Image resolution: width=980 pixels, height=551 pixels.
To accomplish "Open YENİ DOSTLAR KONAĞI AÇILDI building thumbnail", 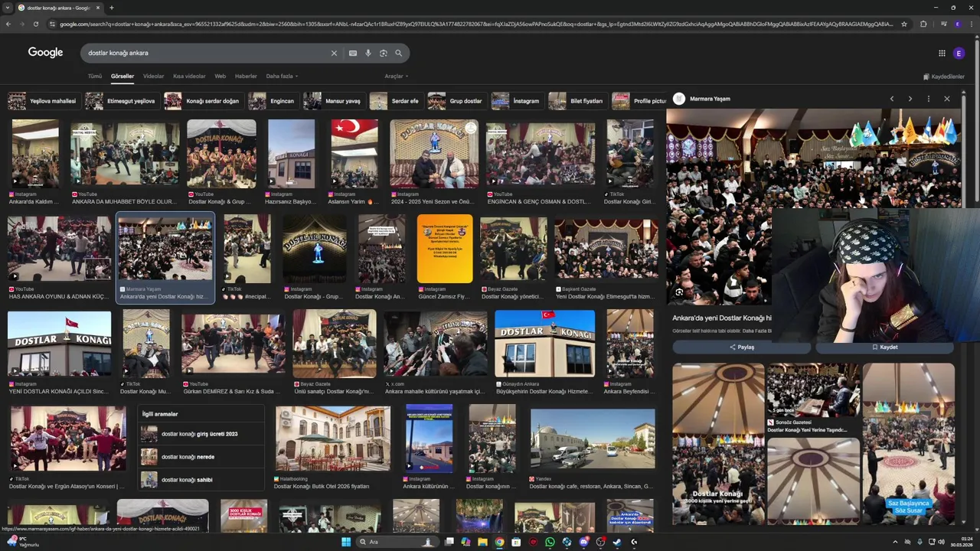I will pyautogui.click(x=59, y=344).
